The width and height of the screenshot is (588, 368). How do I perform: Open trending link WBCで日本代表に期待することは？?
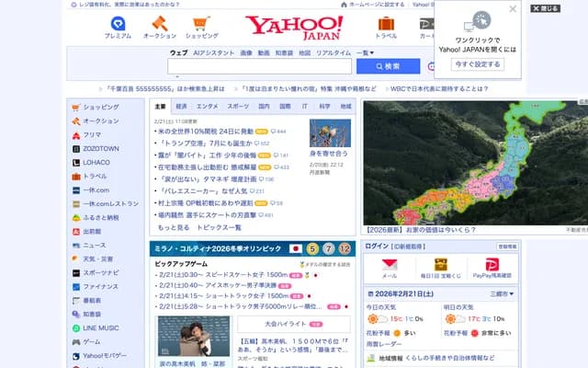click(439, 89)
